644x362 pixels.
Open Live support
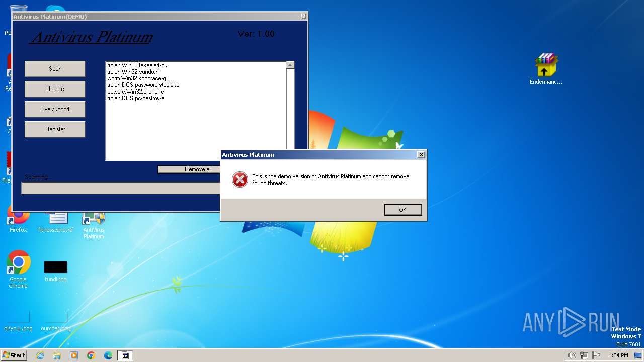coord(55,109)
